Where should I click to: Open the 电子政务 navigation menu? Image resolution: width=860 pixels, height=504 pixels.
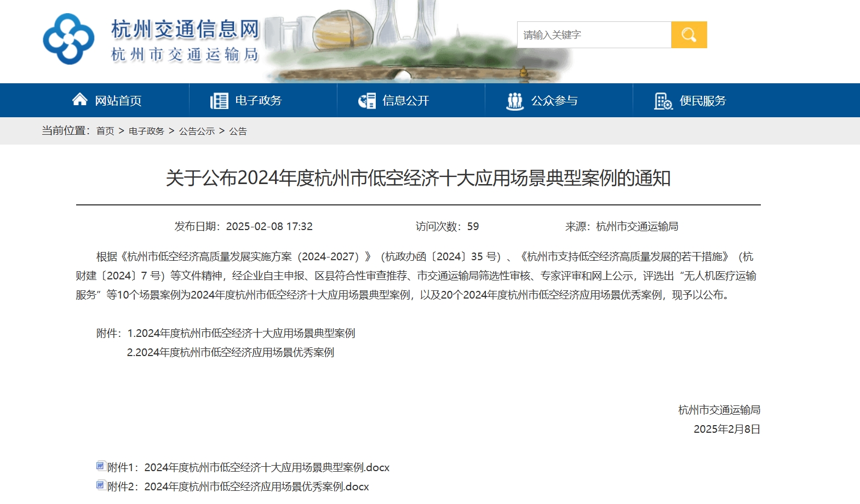click(x=258, y=101)
